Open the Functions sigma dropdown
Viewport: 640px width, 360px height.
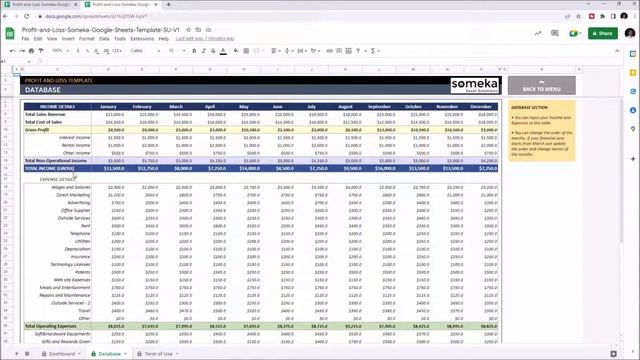(375, 51)
